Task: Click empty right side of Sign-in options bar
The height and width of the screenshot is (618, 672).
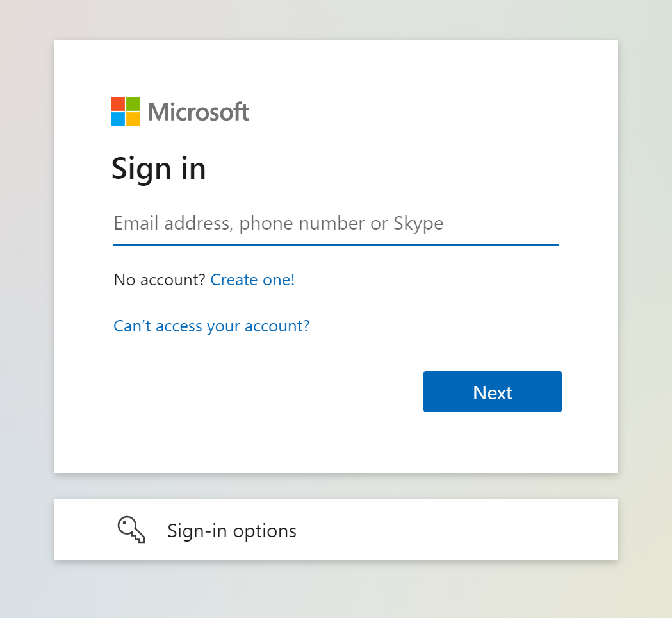Action: click(480, 530)
